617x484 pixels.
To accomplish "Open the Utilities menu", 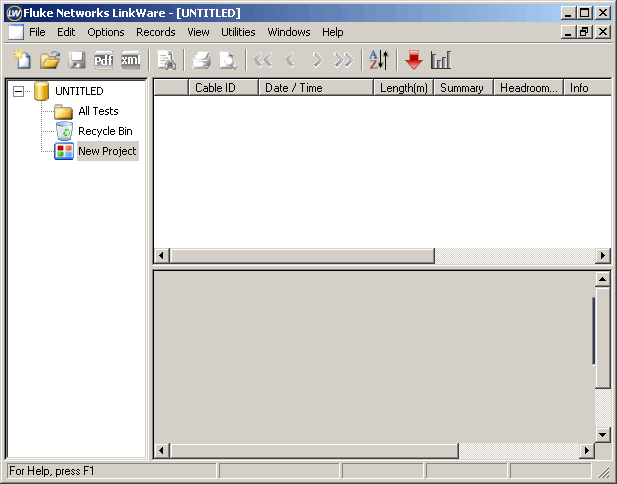I will [238, 32].
